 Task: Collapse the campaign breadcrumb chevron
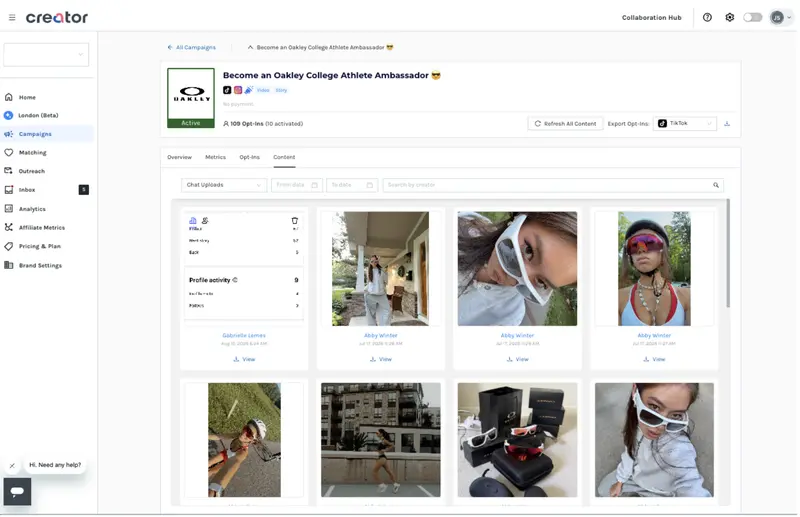point(250,47)
